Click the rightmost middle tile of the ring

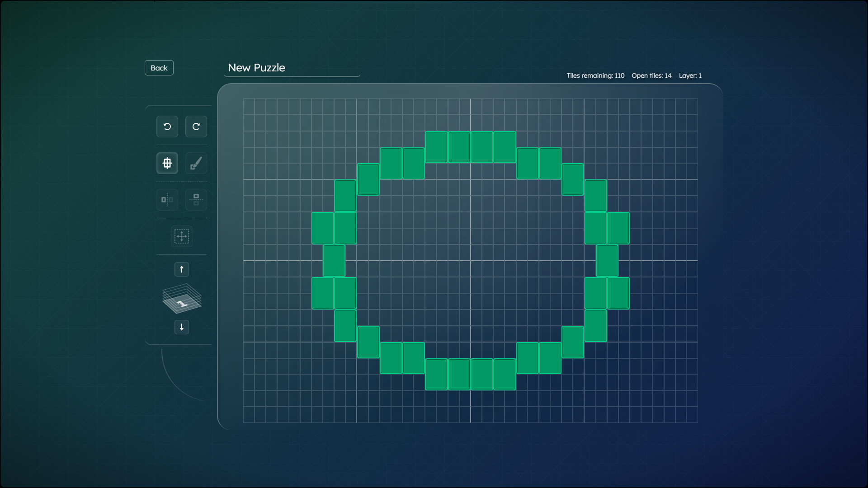click(x=607, y=261)
